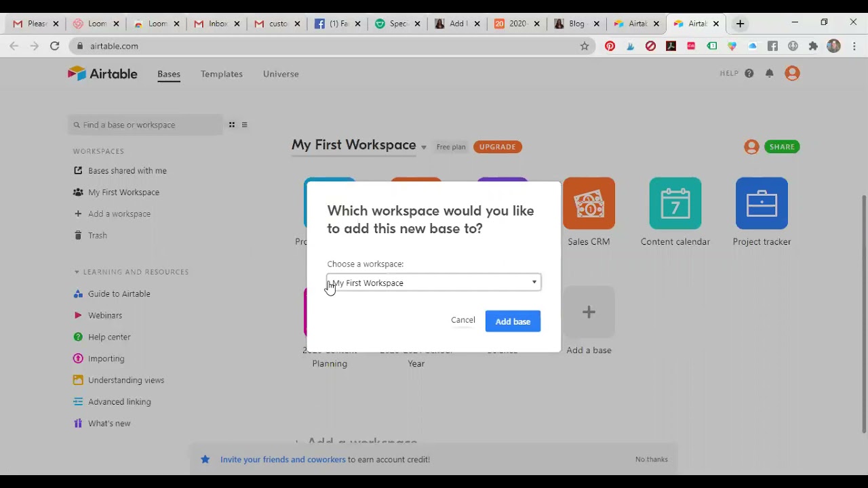Click the Add a base plus tile
Image resolution: width=868 pixels, height=488 pixels.
click(589, 312)
